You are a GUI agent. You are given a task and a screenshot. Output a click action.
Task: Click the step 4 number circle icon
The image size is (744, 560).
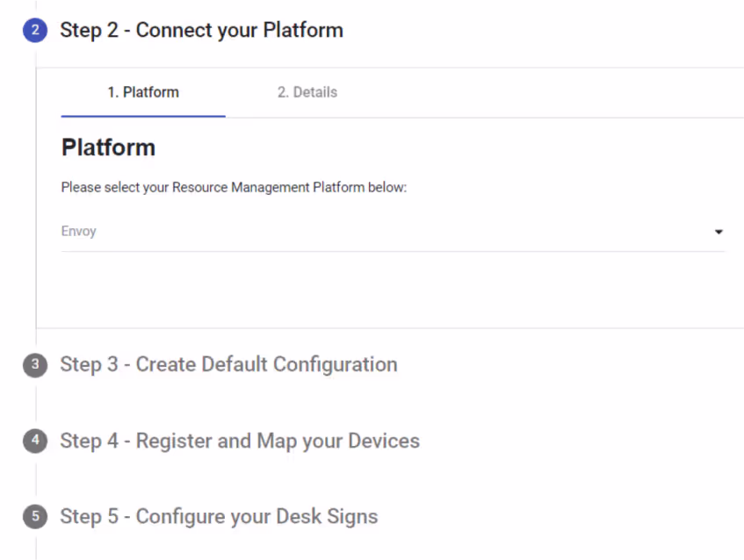(35, 441)
